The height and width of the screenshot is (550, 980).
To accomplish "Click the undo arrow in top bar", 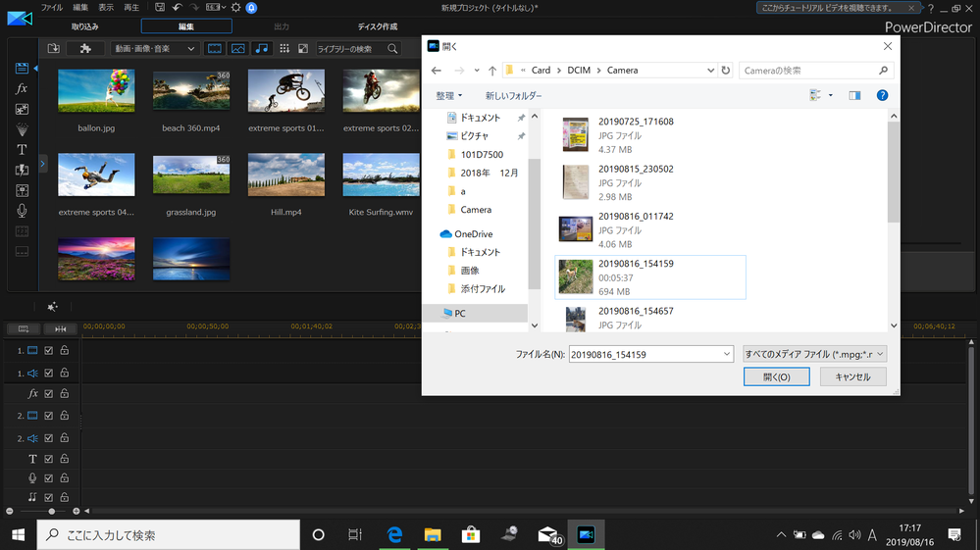I will click(177, 8).
